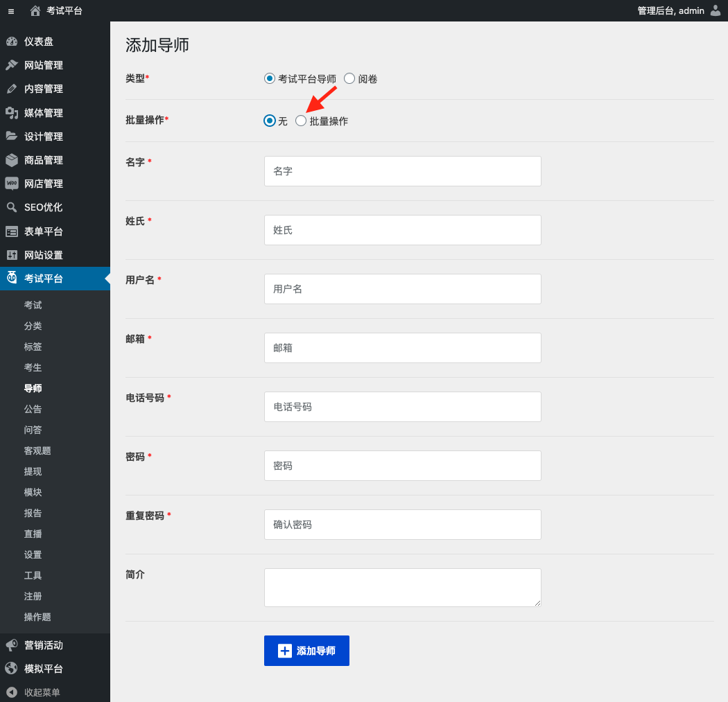Open the 工具 submenu item
This screenshot has width=728, height=702.
33,575
